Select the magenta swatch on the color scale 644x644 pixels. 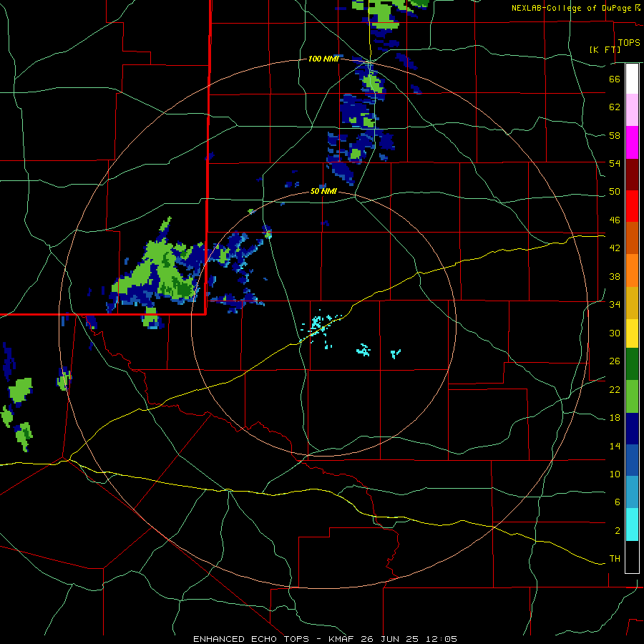coord(632,142)
